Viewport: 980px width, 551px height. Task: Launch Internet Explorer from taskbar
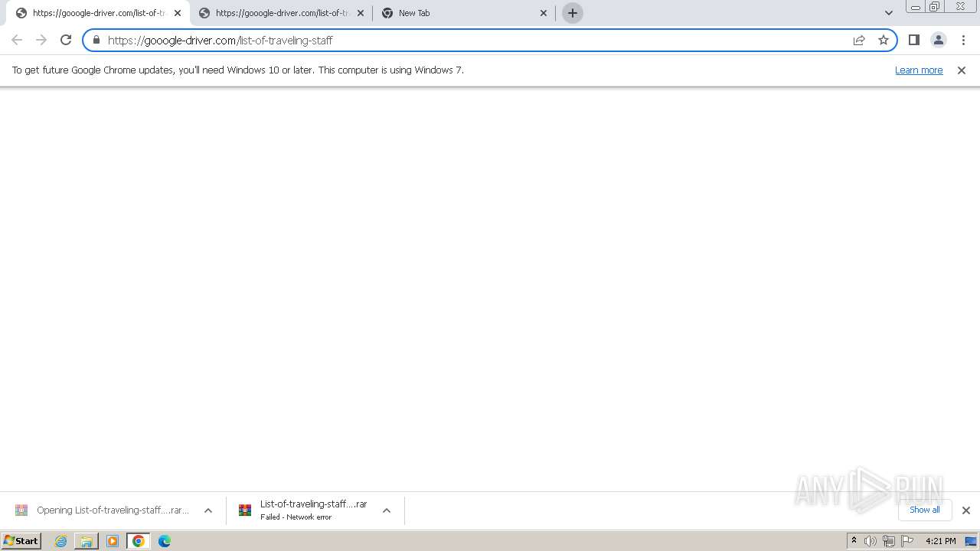click(x=61, y=541)
